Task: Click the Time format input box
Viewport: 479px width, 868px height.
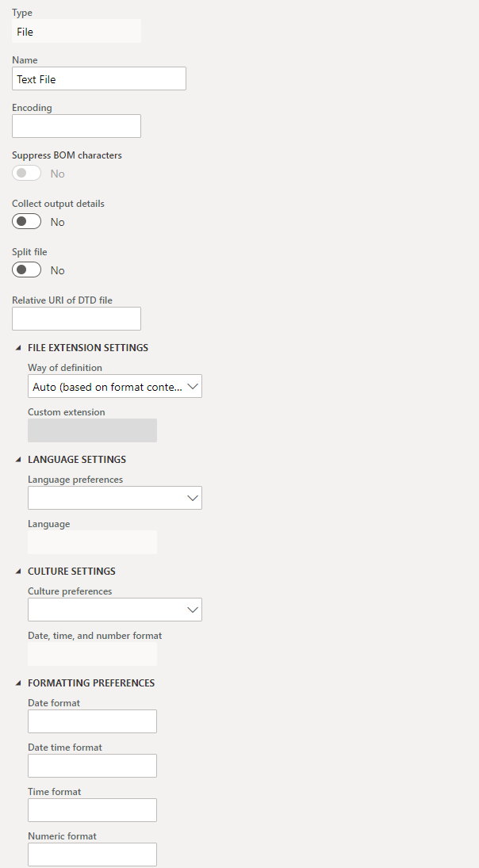Action: [92, 809]
